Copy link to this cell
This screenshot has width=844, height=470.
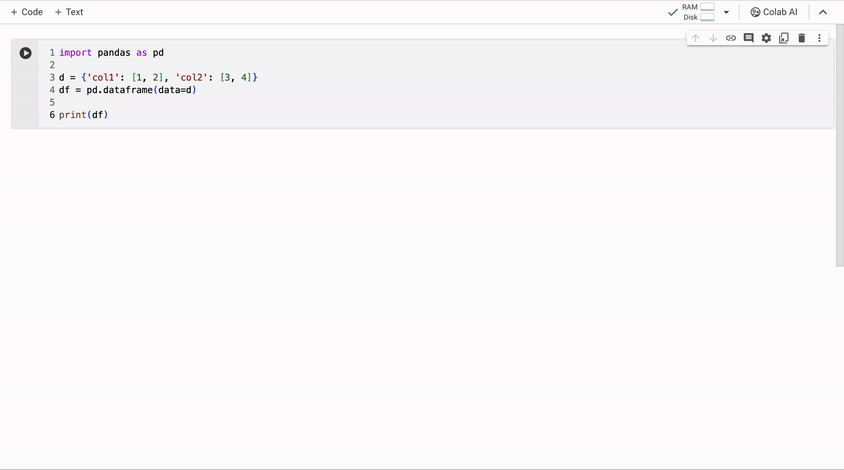click(x=731, y=38)
